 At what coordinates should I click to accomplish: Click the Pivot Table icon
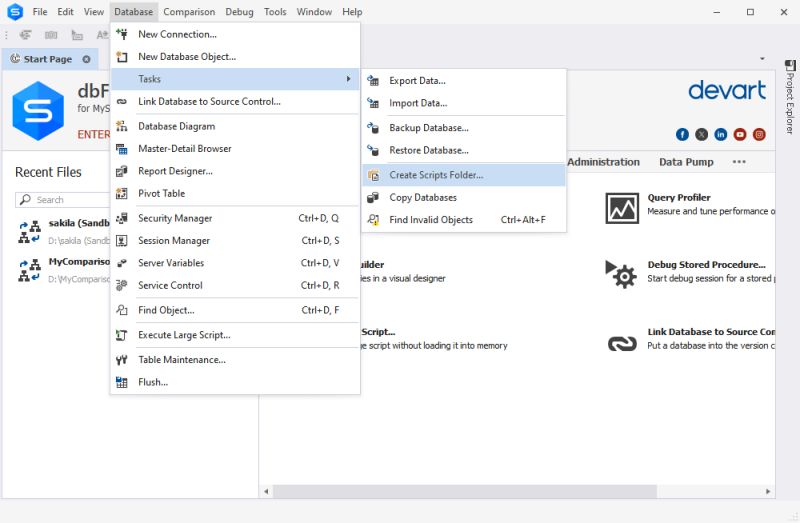[x=121, y=193]
